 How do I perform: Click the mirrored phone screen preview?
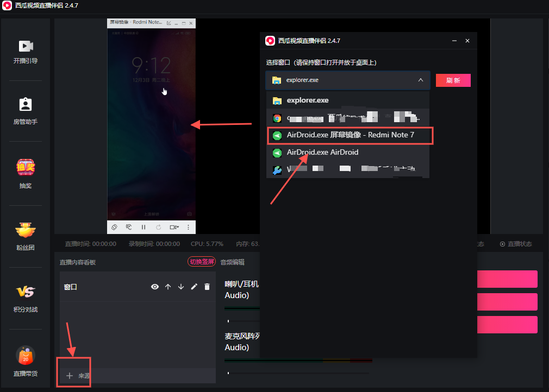[x=151, y=124]
